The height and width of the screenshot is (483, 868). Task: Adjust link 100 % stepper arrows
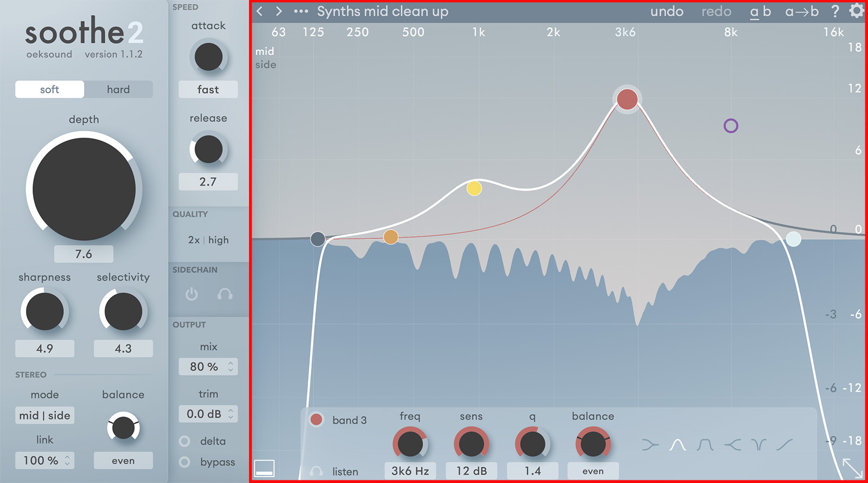pos(67,460)
